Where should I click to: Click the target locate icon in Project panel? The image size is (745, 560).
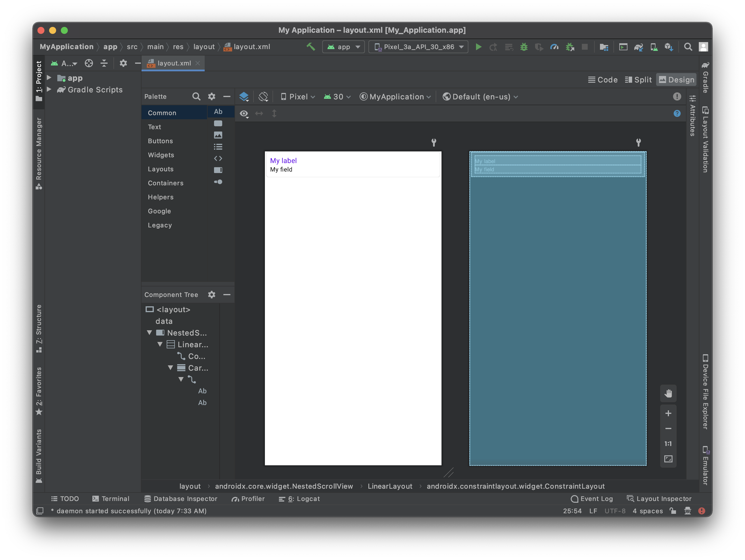click(x=89, y=63)
